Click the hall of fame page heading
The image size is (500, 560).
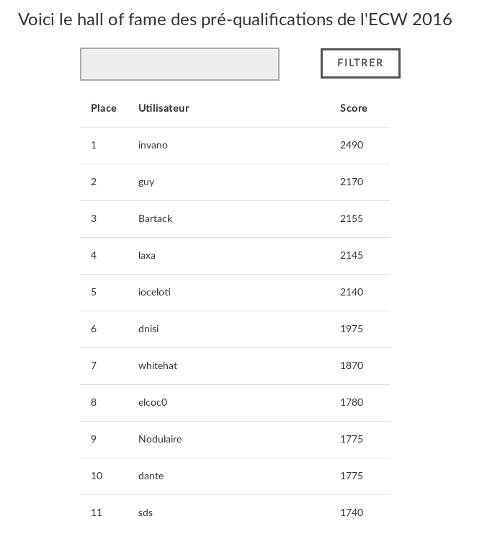click(x=235, y=19)
